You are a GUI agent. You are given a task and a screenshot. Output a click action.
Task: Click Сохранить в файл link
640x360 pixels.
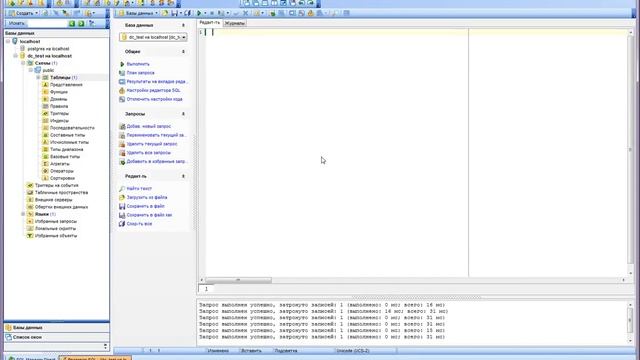(146, 207)
